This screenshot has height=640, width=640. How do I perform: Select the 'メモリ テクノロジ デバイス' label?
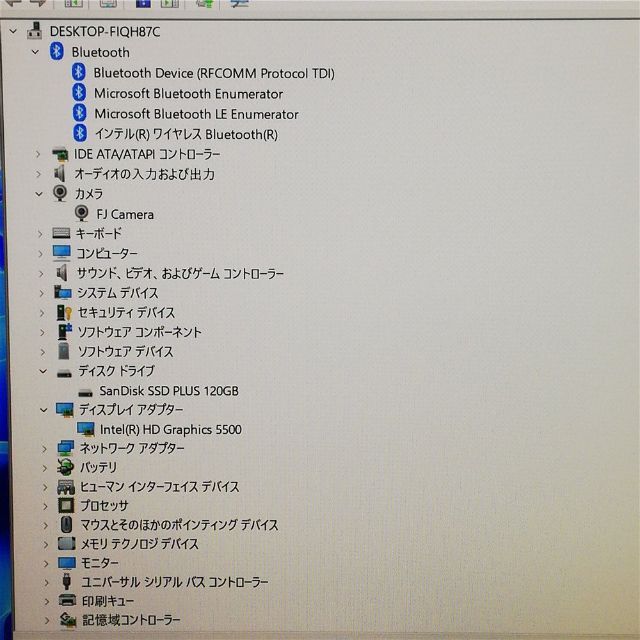(140, 544)
